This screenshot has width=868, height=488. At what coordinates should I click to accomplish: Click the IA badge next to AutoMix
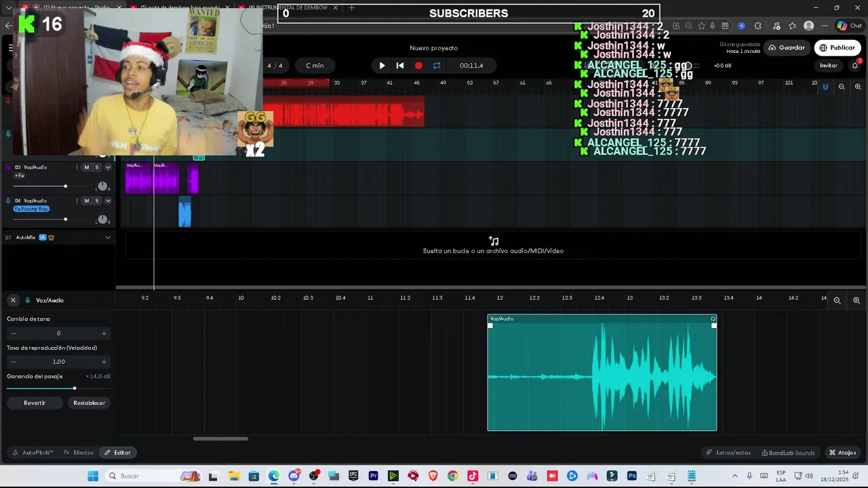tap(42, 237)
